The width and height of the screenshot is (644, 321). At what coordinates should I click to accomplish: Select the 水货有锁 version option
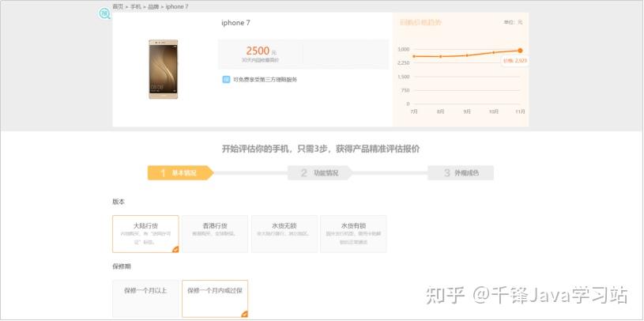point(353,234)
